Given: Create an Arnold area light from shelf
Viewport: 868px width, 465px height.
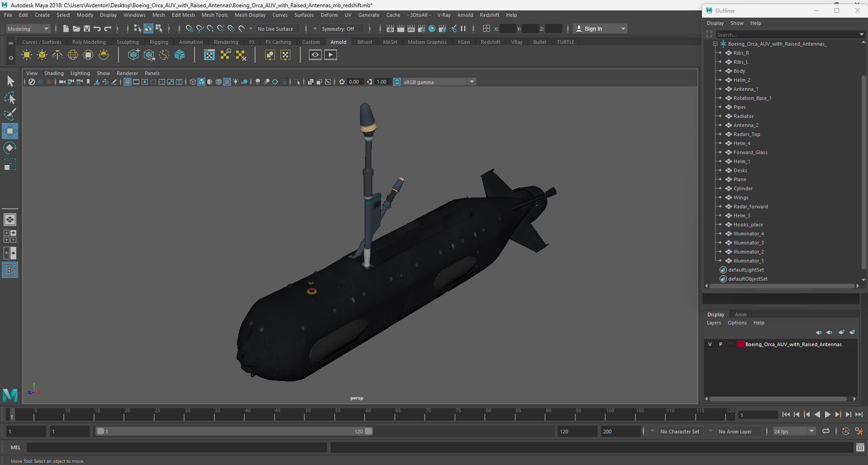Looking at the screenshot, I should pos(27,55).
